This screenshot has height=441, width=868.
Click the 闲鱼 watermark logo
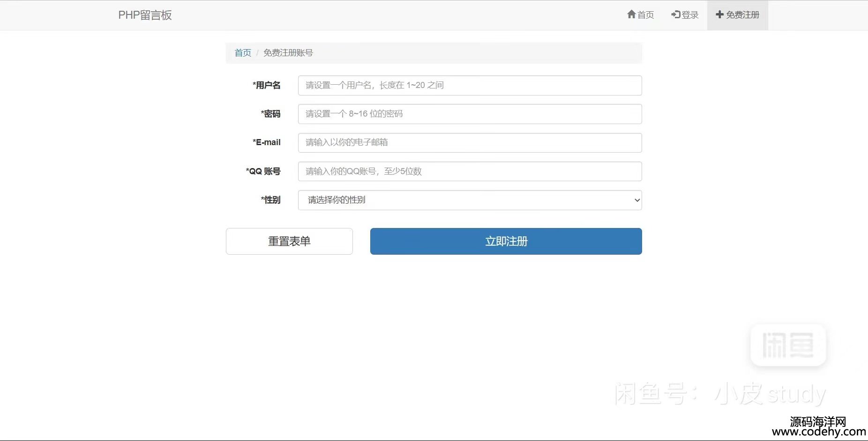[x=788, y=345]
